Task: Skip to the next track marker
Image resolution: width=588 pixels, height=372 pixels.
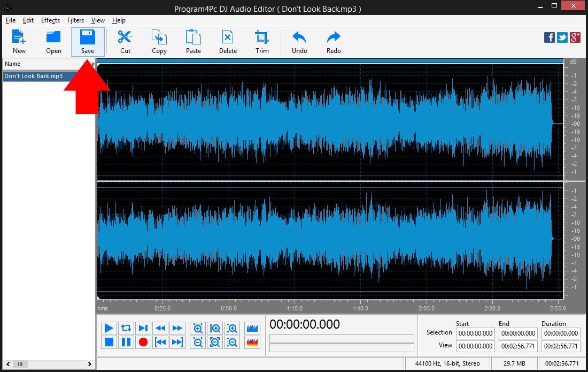Action: click(143, 328)
